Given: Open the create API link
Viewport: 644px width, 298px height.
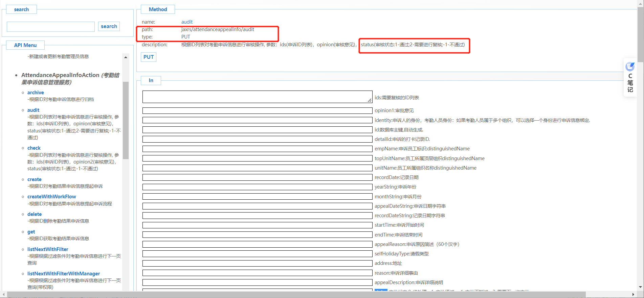Looking at the screenshot, I should point(35,179).
